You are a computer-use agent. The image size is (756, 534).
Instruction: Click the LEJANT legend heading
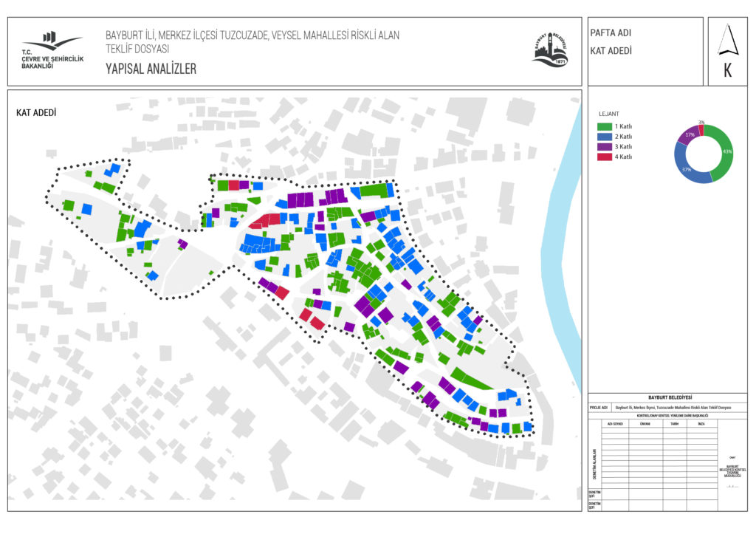[608, 114]
